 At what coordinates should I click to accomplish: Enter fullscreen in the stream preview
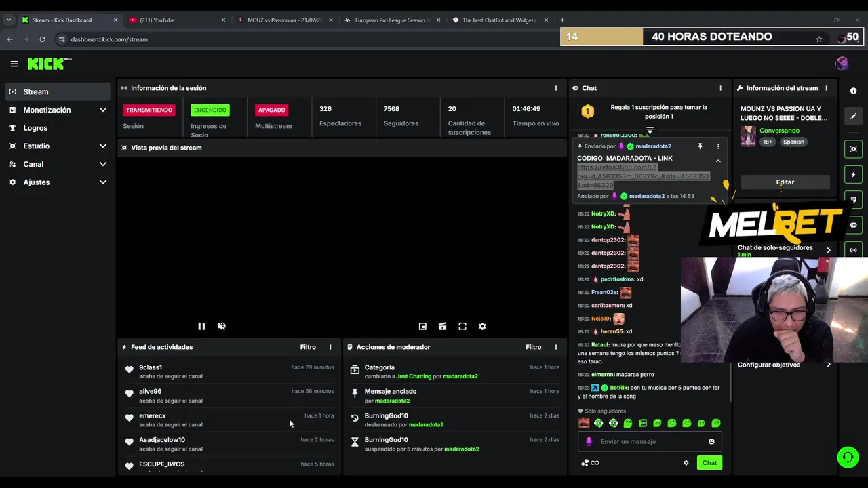tap(462, 326)
